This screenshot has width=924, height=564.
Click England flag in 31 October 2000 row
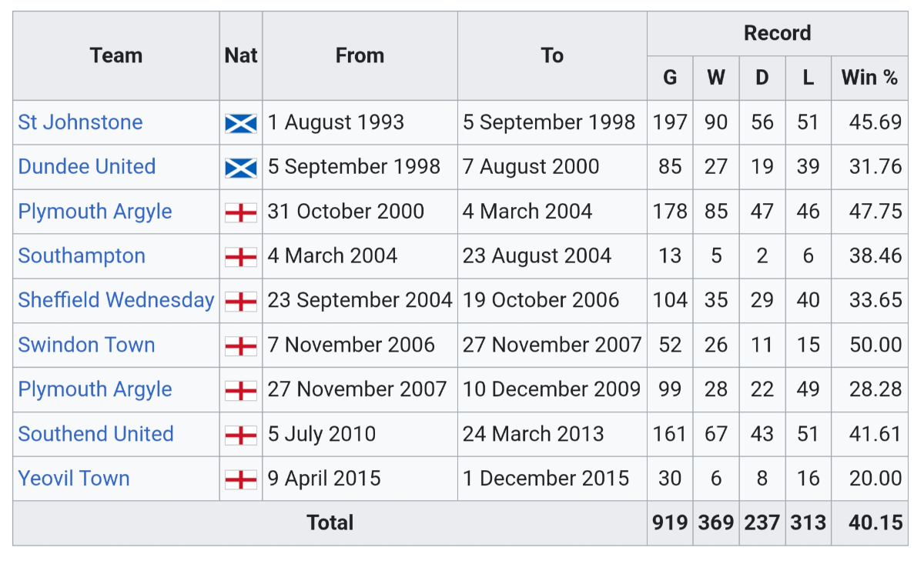click(241, 212)
